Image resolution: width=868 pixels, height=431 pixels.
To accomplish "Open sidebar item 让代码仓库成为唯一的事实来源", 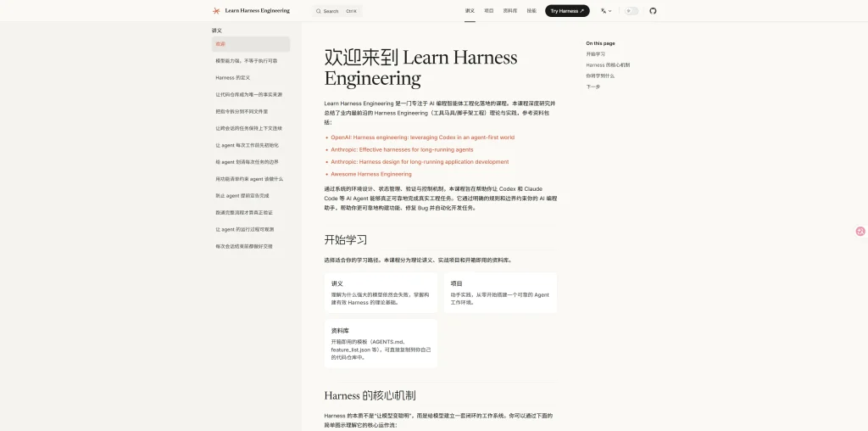I will point(251,95).
